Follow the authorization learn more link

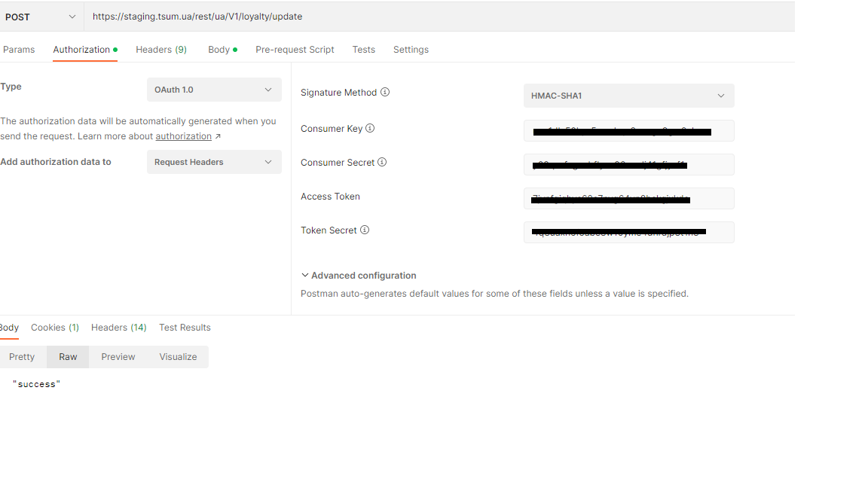point(183,136)
